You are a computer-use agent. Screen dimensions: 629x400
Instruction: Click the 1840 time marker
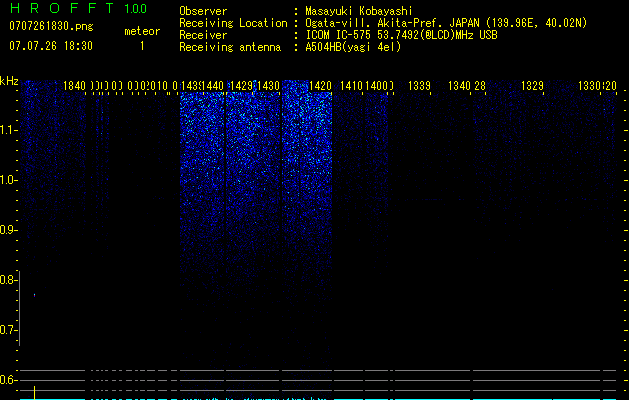(75, 86)
